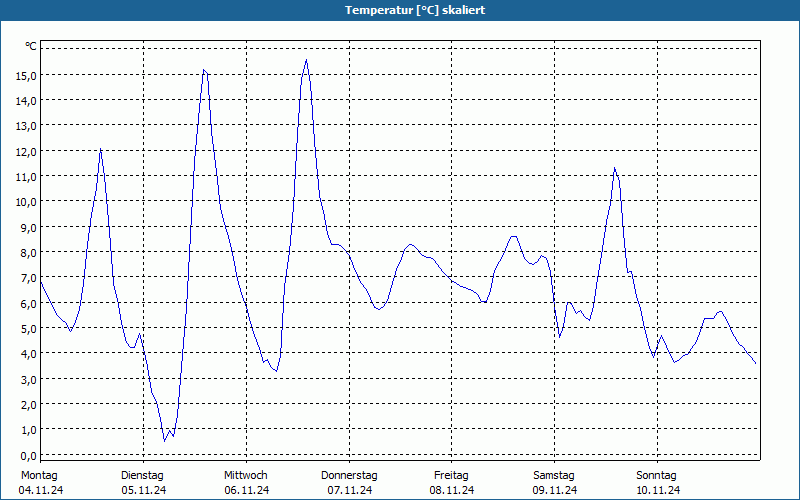Click the 10,0 axis value
The image size is (800, 500).
click(26, 202)
